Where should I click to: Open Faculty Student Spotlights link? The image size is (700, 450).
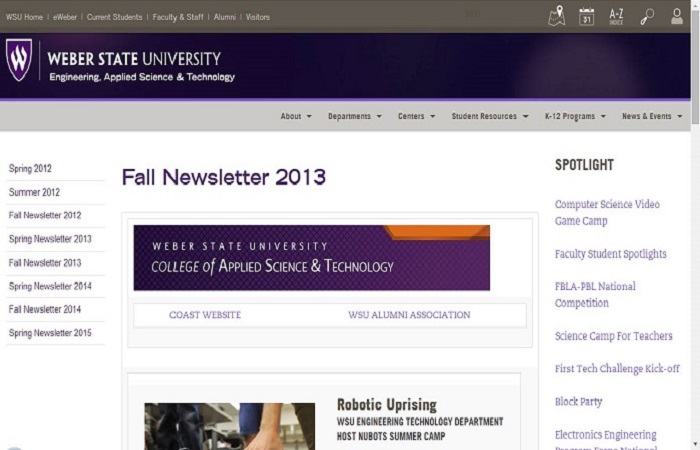(x=610, y=254)
